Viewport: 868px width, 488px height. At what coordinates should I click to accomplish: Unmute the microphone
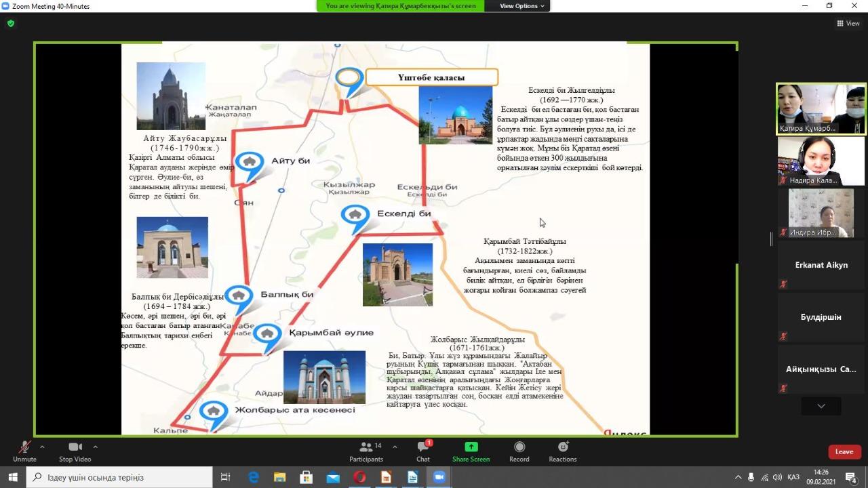click(24, 450)
